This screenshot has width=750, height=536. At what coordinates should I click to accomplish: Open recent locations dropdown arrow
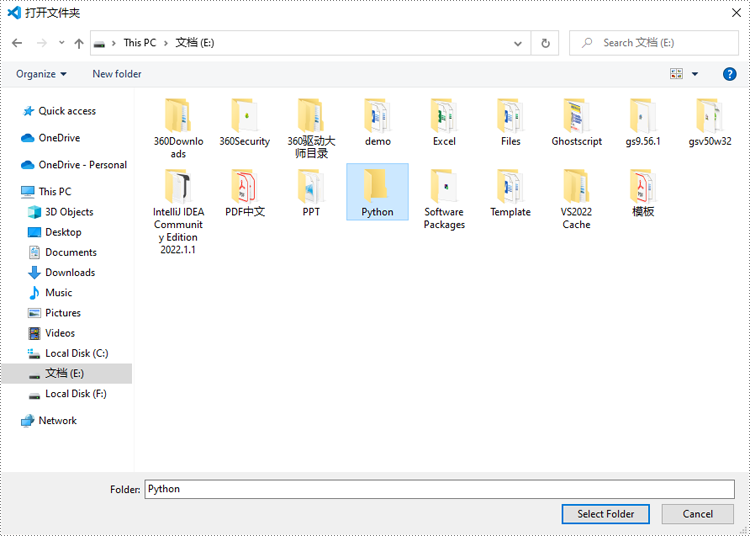62,43
